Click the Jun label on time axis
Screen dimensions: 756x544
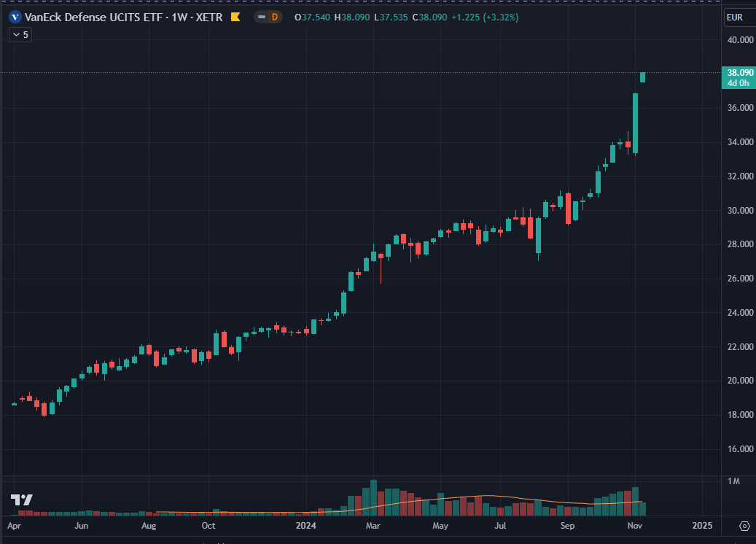[x=82, y=526]
